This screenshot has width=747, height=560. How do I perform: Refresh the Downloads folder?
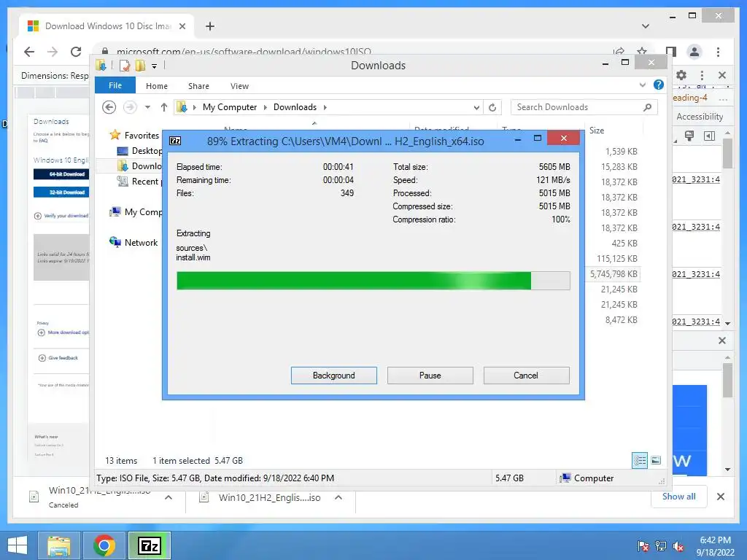(x=492, y=108)
